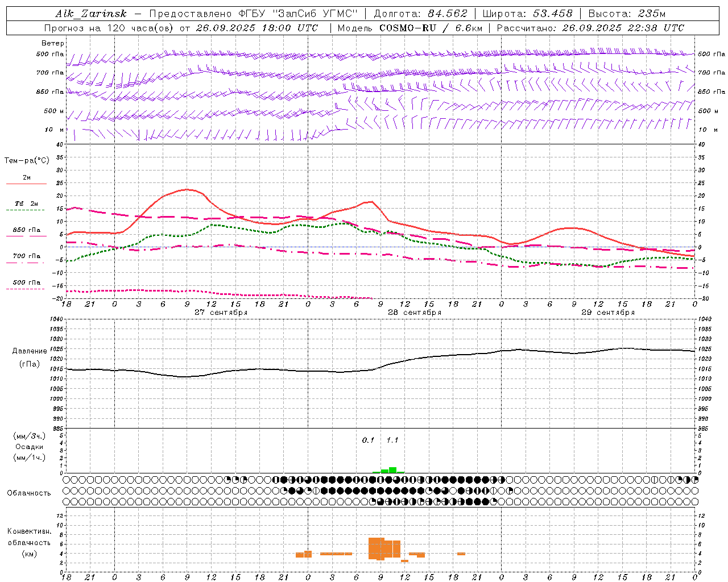
Task: Click the (мм/3ч.) precipitation unit label
Action: click(29, 436)
